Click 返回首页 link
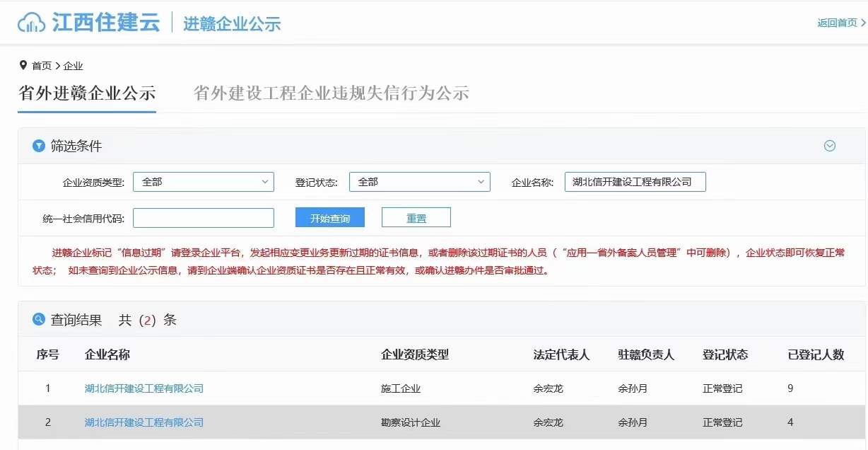The height and width of the screenshot is (450, 868). click(x=841, y=23)
